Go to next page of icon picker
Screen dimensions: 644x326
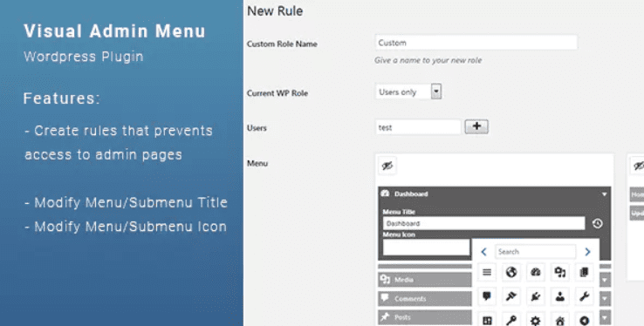(587, 251)
